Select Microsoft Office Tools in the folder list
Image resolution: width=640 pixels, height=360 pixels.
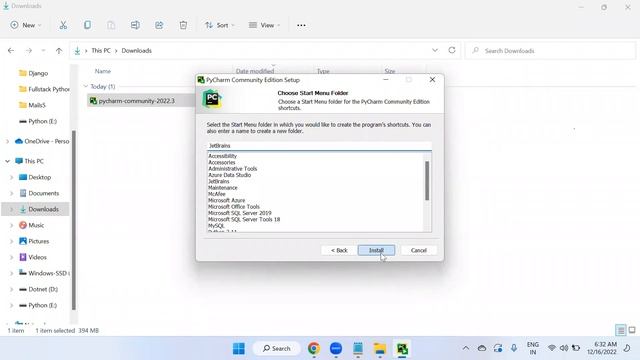234,207
